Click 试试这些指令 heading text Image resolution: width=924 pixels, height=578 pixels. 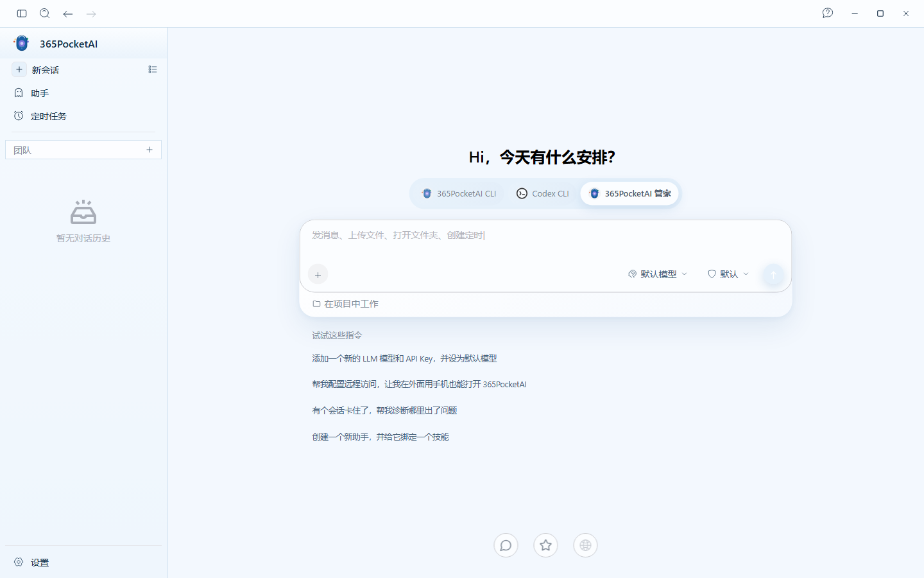coord(337,335)
